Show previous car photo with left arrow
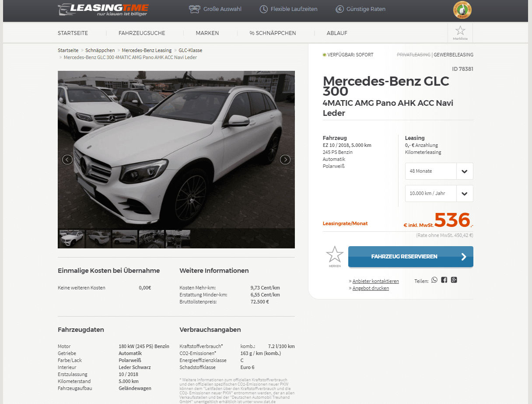 click(67, 160)
